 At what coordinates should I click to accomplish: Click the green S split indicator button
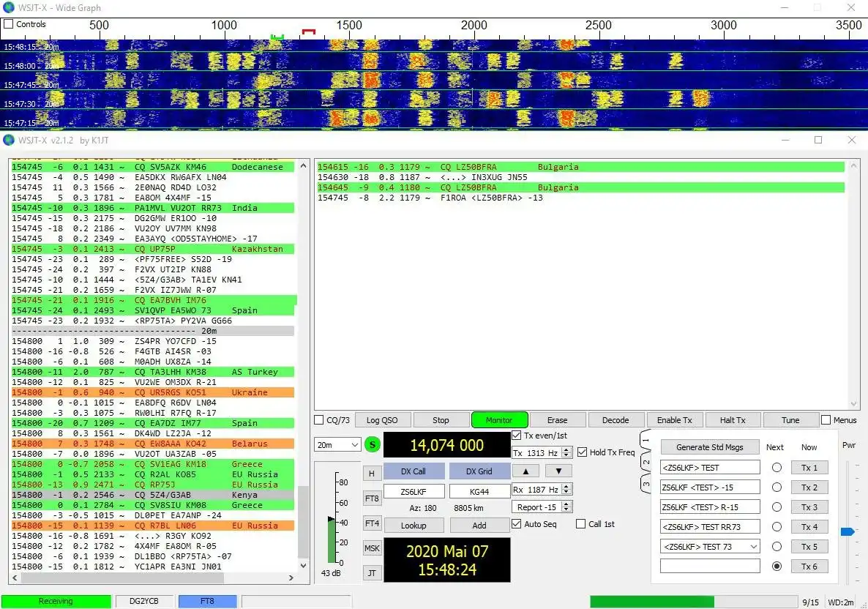[373, 444]
